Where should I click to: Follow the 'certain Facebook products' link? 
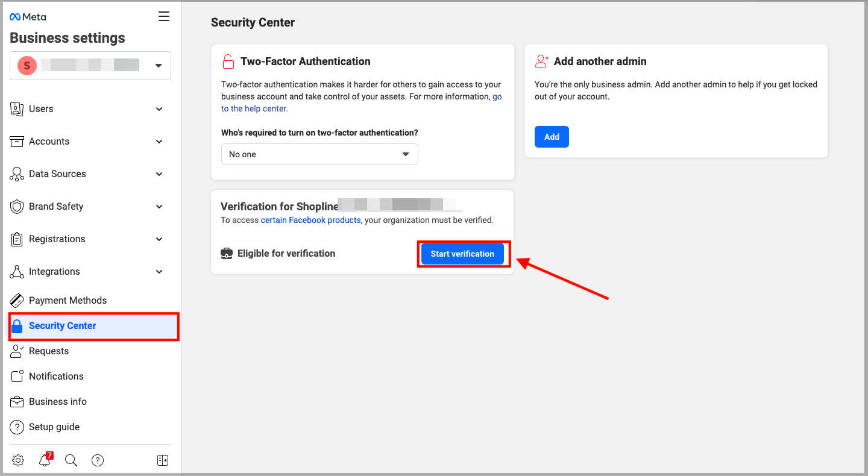click(x=310, y=220)
